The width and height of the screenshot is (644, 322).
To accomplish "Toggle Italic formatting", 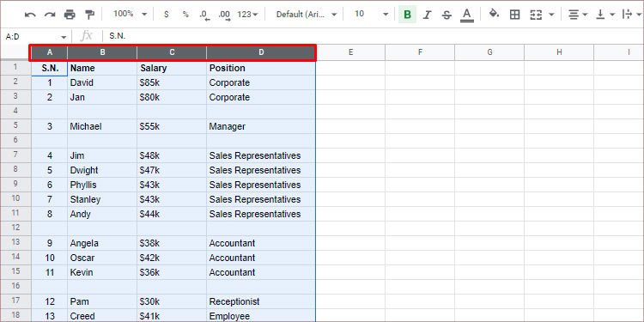I will click(x=427, y=15).
